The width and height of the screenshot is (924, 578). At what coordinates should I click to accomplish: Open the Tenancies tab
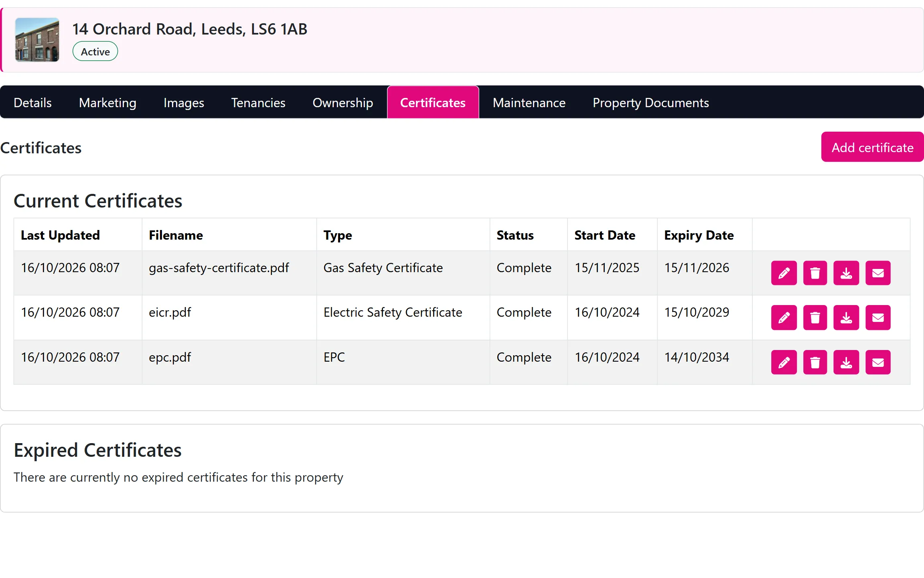click(258, 103)
